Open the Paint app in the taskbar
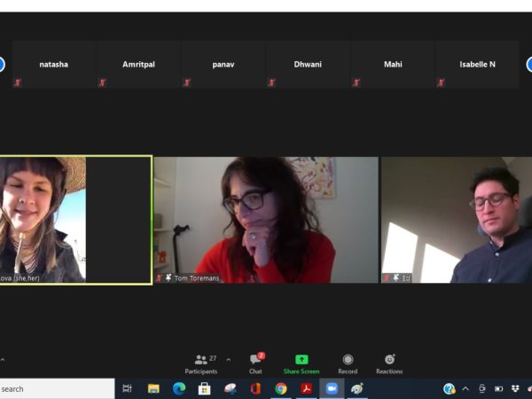The width and height of the screenshot is (532, 399). [x=357, y=388]
